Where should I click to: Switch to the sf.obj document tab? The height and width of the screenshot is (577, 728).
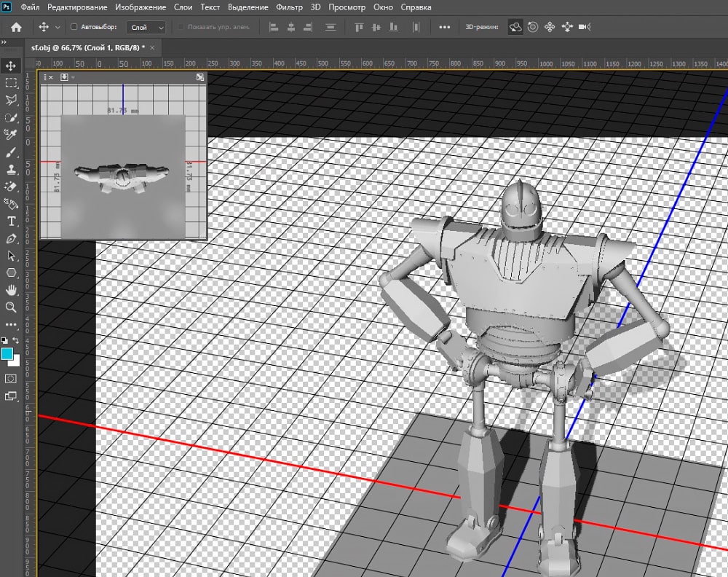87,47
